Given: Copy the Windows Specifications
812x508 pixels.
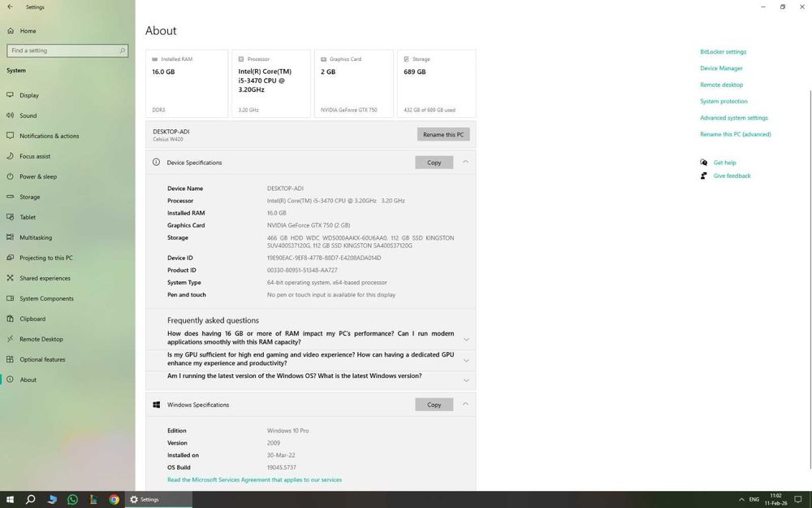Looking at the screenshot, I should 434,405.
